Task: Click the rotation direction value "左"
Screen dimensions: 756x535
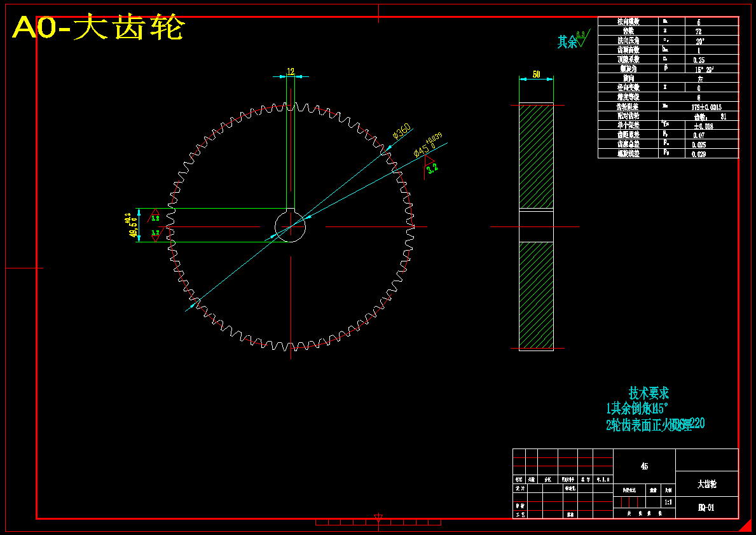Action: coord(700,79)
